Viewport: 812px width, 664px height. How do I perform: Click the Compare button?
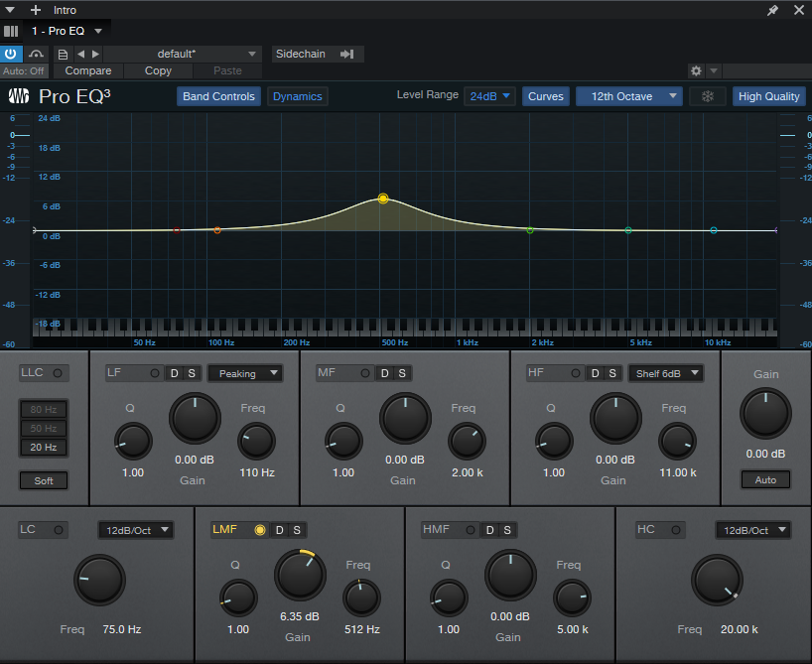click(88, 71)
